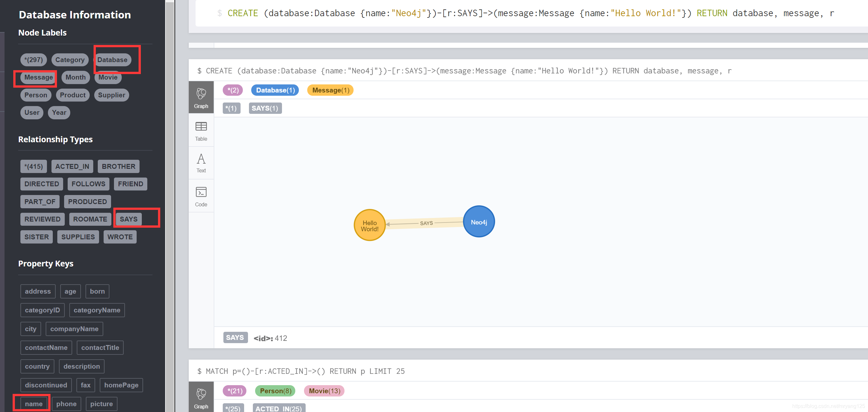Select the *(2) all-nodes result tag
The width and height of the screenshot is (868, 412).
click(x=232, y=90)
